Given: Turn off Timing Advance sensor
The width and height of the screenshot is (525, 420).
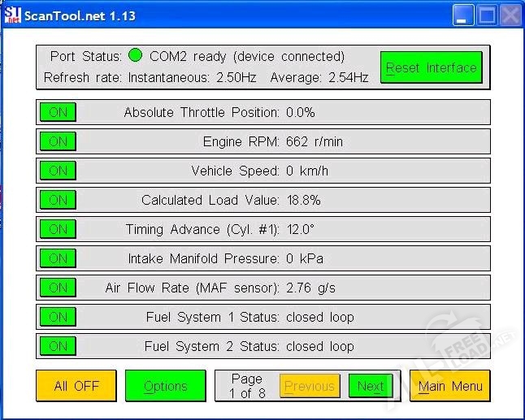Looking at the screenshot, I should pos(58,229).
